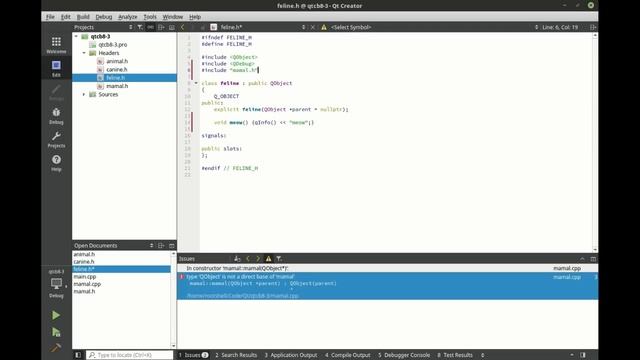Screen dimensions: 640x360
Task: Open main.cpp from Open Documents
Action: 85,276
